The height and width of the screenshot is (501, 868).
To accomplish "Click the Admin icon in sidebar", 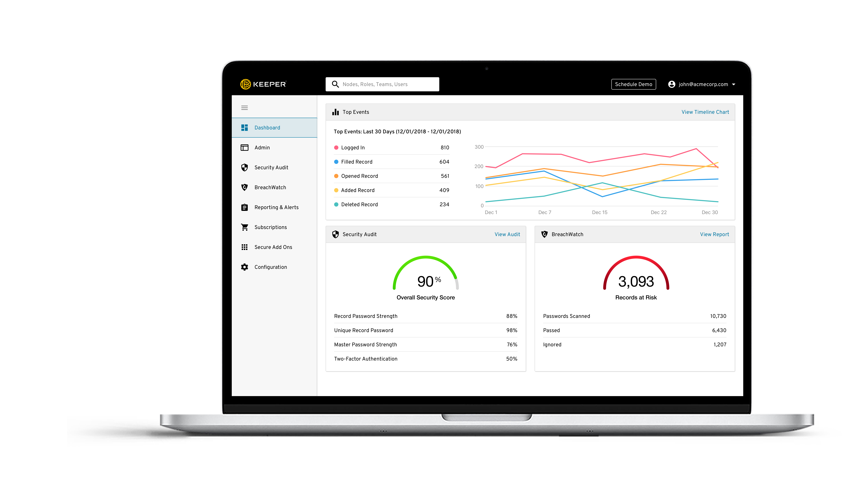I will coord(245,147).
